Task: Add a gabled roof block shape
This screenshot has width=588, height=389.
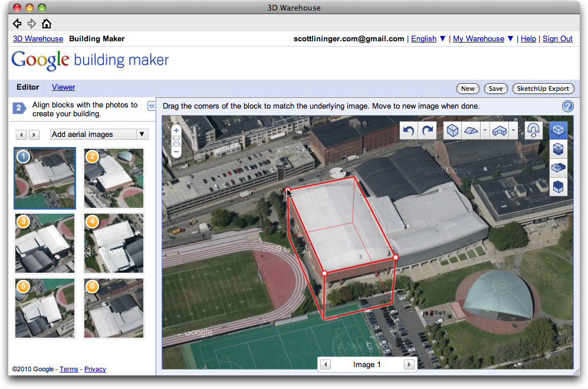Action: [x=471, y=130]
